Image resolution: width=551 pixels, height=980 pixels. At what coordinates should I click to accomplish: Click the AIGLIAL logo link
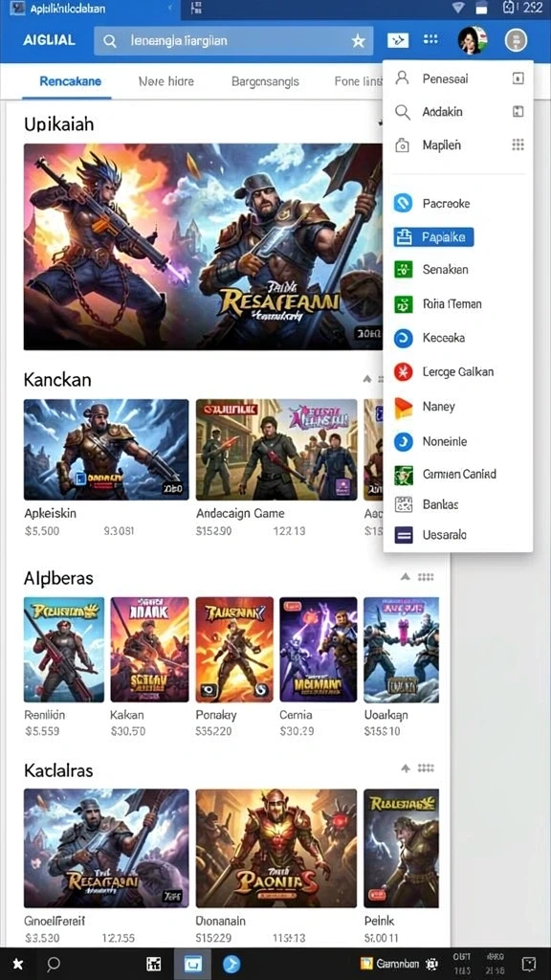coord(50,40)
